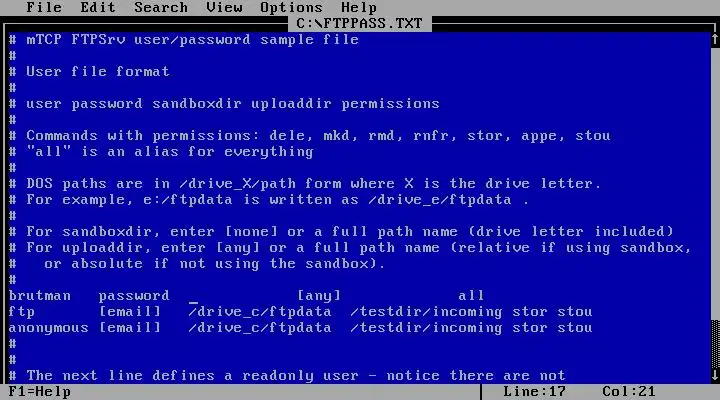Screen dimensions: 720x400
Task: Click the F1=Help status bar shortcut
Action: click(x=39, y=392)
